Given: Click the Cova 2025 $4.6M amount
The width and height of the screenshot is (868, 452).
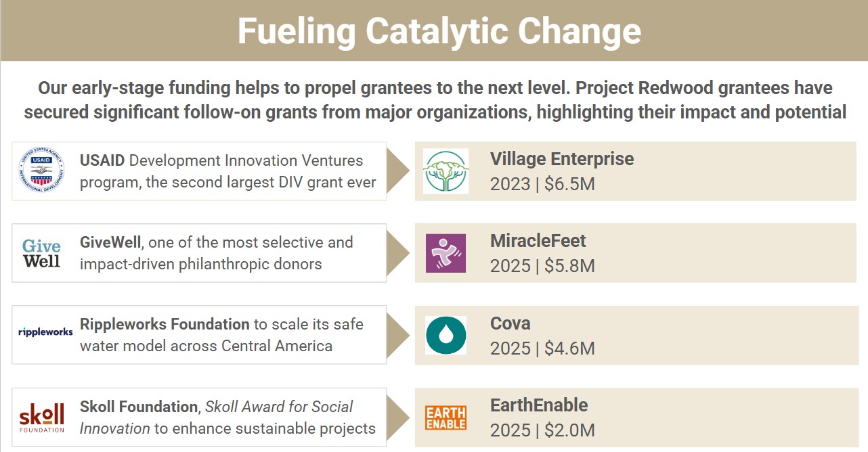Looking at the screenshot, I should coord(542,348).
